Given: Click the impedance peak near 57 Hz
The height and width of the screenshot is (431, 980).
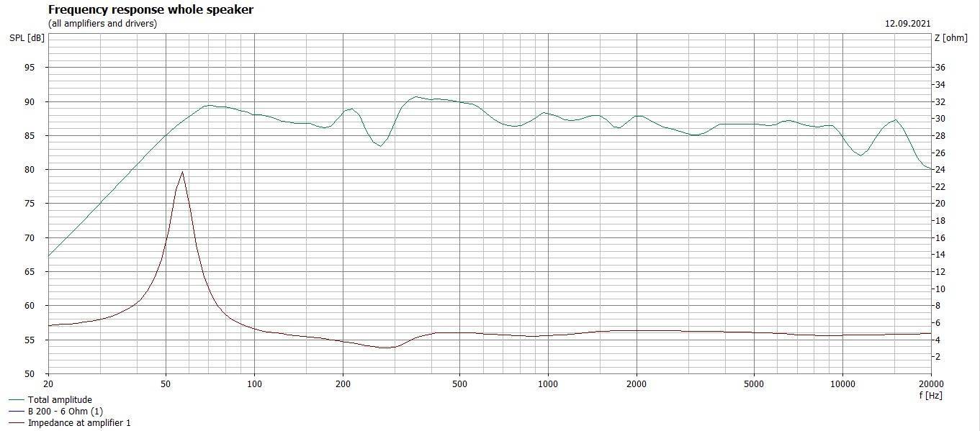Looking at the screenshot, I should (x=182, y=172).
